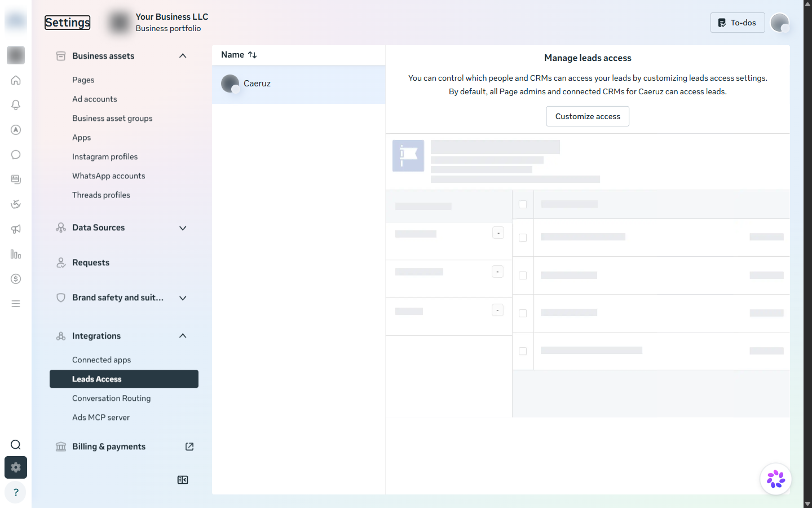Sort the list by Name arrows
Viewport: 812px width, 508px height.
(252, 55)
